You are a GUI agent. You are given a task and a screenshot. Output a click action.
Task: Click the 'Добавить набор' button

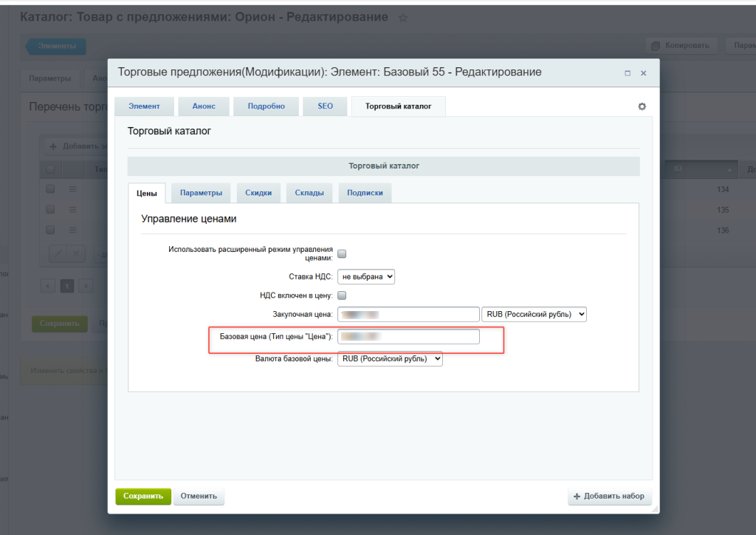(609, 497)
